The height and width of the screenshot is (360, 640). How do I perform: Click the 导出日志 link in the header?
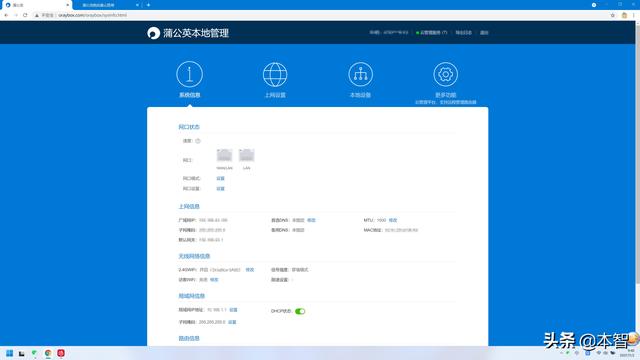tap(463, 33)
